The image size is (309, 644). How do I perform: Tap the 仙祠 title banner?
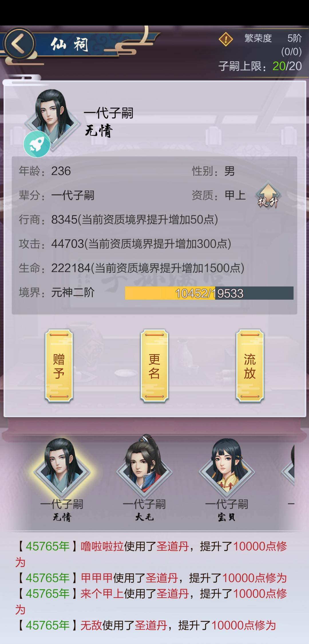click(70, 45)
